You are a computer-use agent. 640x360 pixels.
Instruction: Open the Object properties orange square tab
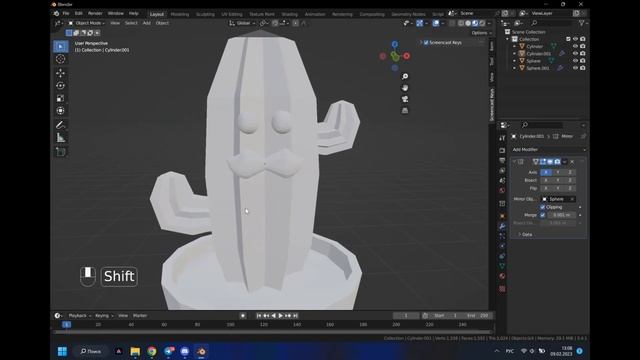coord(502,216)
